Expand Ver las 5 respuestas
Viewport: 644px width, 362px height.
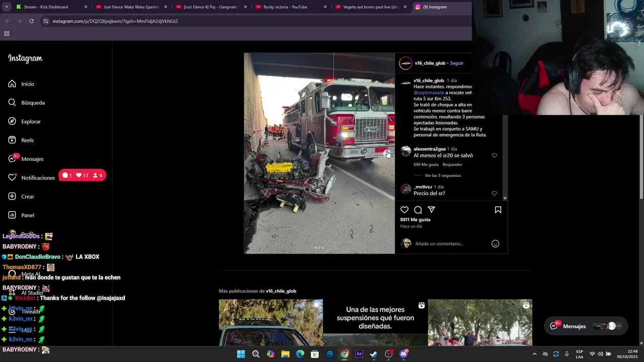coord(443,175)
